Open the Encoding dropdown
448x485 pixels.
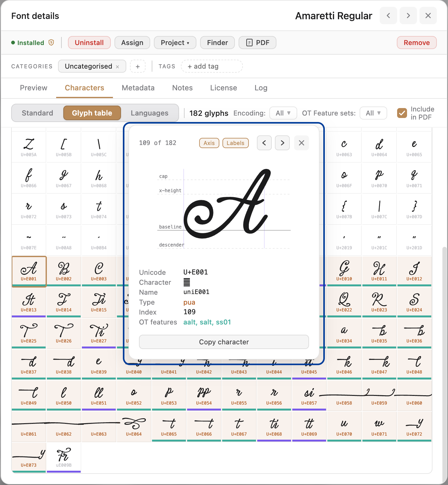tap(283, 113)
